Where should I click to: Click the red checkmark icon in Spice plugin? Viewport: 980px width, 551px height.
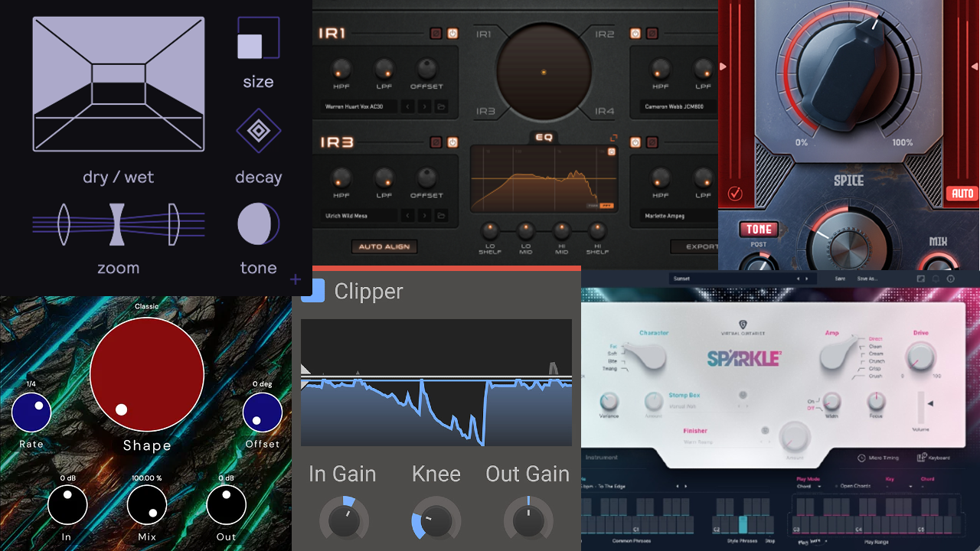pyautogui.click(x=735, y=194)
